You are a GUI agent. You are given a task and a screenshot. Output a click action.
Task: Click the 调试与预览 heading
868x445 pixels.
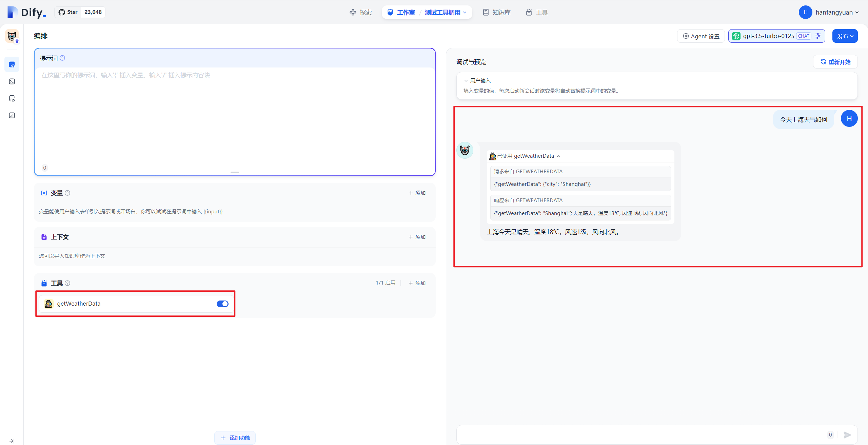click(x=471, y=62)
